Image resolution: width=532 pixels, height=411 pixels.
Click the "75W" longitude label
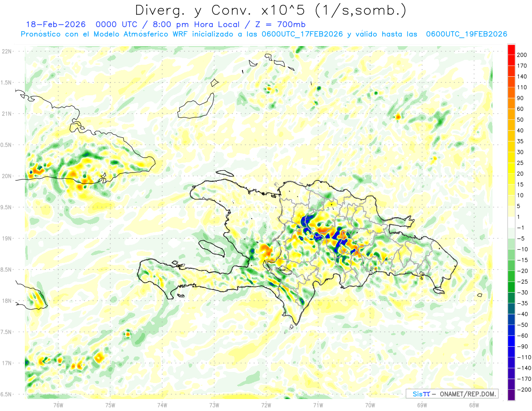click(110, 404)
